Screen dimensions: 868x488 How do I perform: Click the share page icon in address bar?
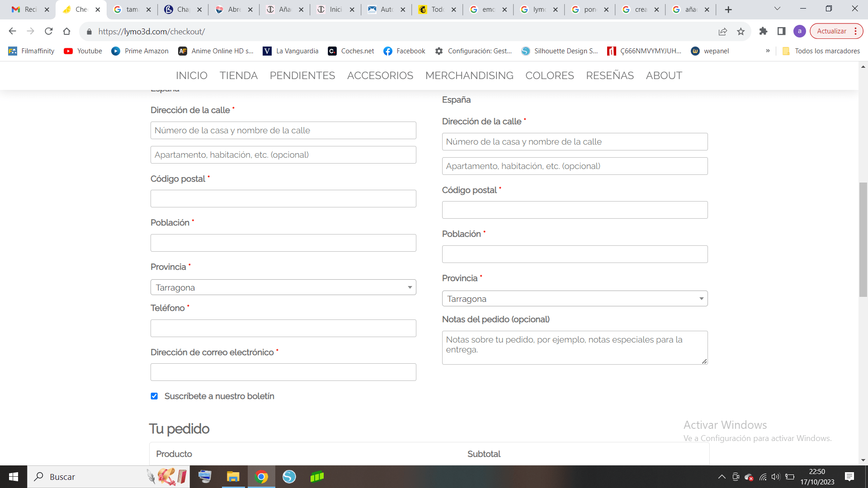(x=722, y=31)
